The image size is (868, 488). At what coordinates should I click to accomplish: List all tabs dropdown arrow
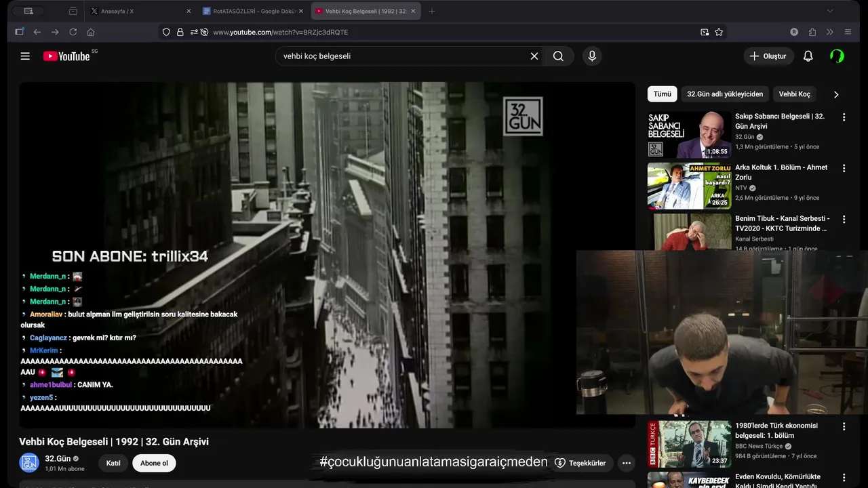click(830, 11)
